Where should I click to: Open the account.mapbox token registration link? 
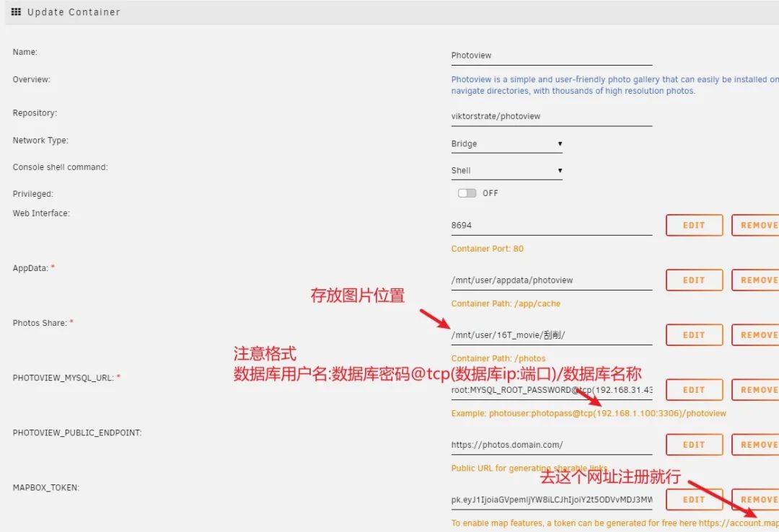750,523
